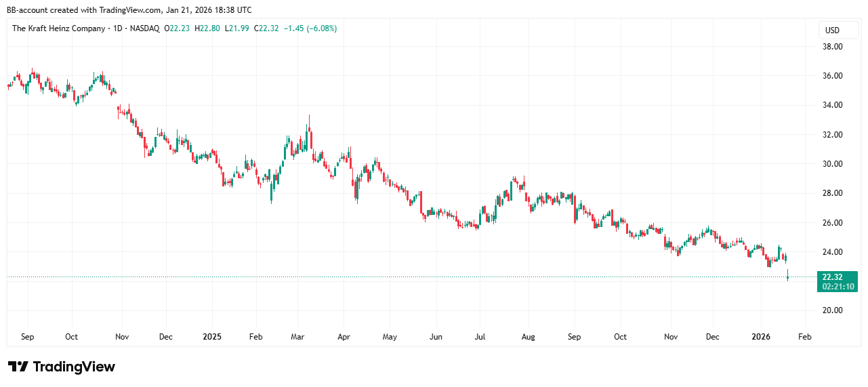The image size is (868, 387).
Task: Click the 2025 year marker on time axis
Action: pos(212,336)
